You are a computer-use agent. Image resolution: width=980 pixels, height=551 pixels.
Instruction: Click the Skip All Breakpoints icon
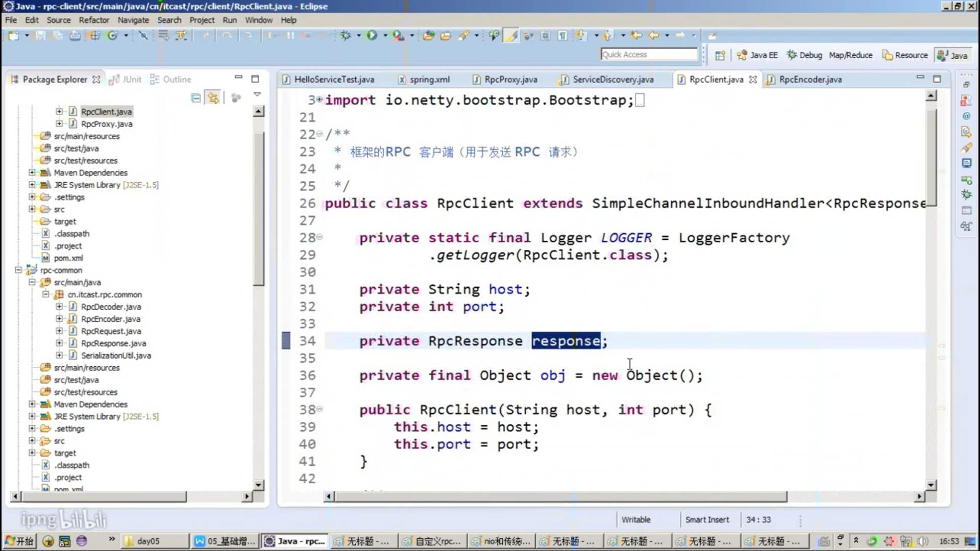click(143, 36)
